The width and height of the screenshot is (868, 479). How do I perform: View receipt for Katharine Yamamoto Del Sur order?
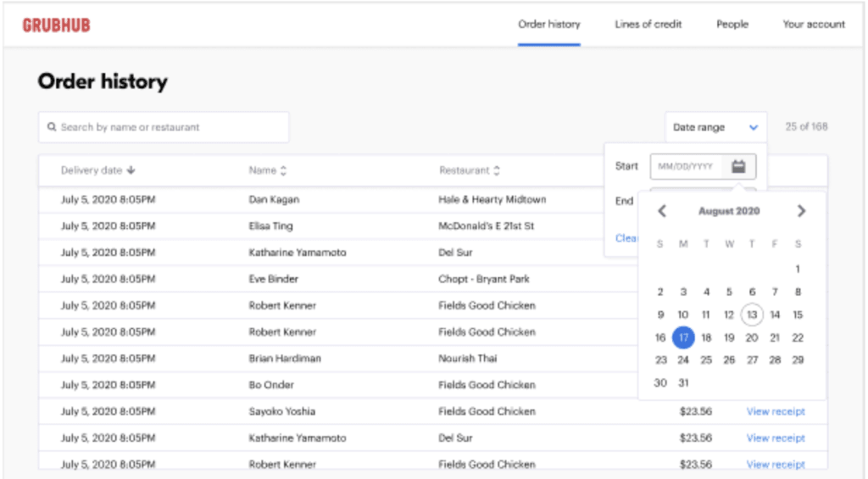(776, 438)
